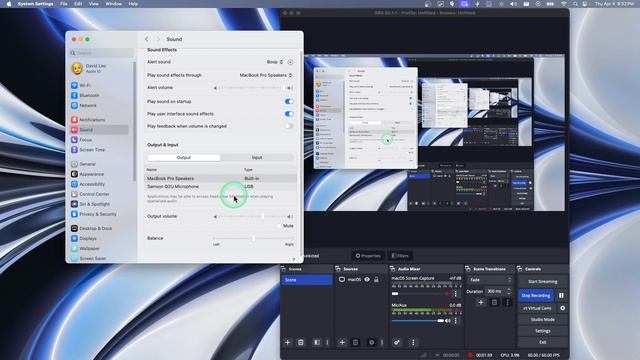Hide the macOS source with eye icon
Viewport: 640px width, 360px height.
point(367,280)
